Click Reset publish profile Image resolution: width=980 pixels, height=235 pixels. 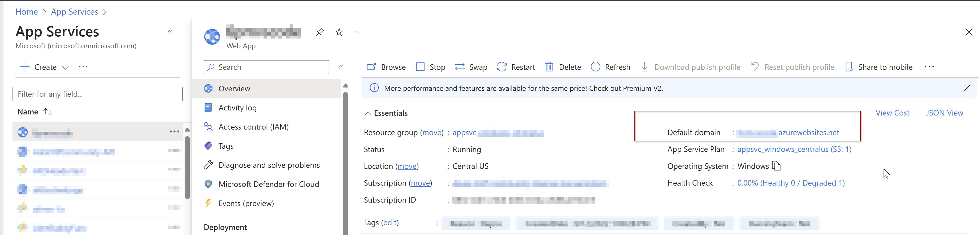792,67
